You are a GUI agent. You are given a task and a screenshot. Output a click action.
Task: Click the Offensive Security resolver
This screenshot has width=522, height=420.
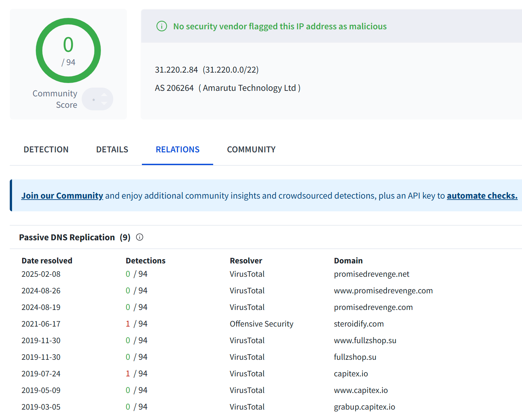pos(262,324)
